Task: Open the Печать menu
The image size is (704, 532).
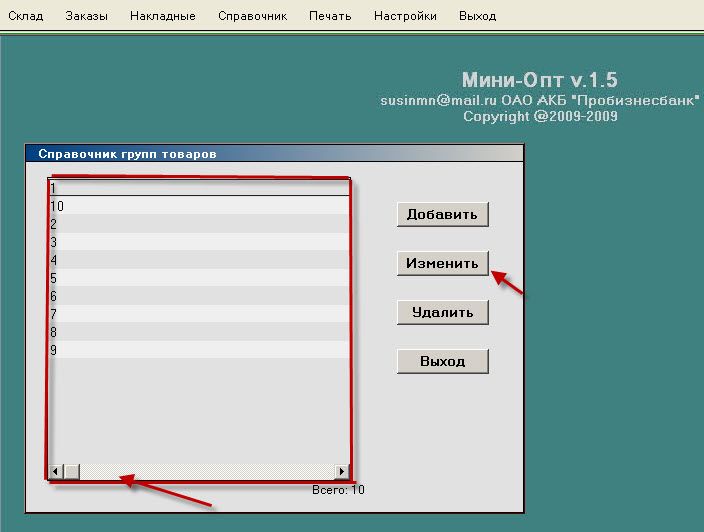Action: (330, 16)
